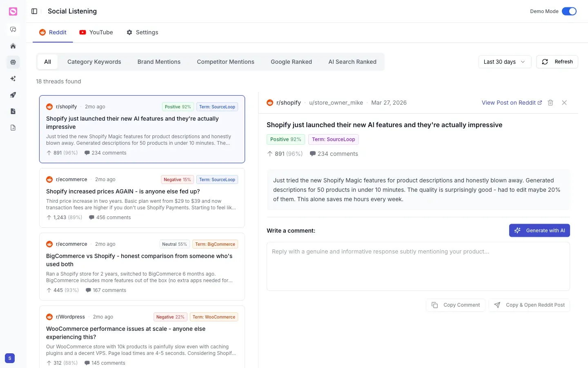Select Category Keywords filter
The height and width of the screenshot is (368, 588).
(x=94, y=62)
